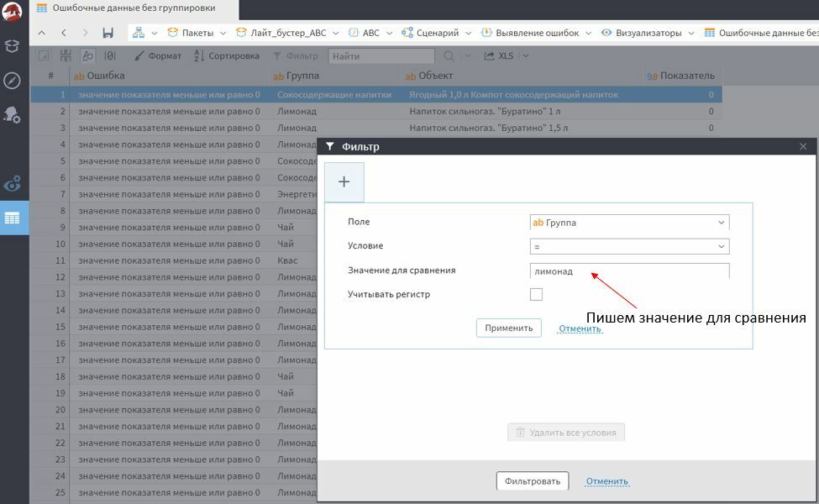
Task: Switch to Ошибочные данные без группировки tab
Action: [134, 8]
